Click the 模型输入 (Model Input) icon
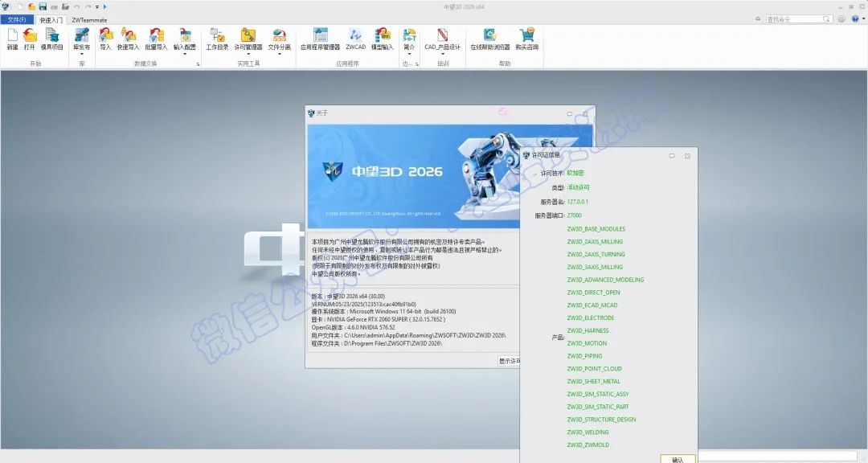 tap(382, 35)
